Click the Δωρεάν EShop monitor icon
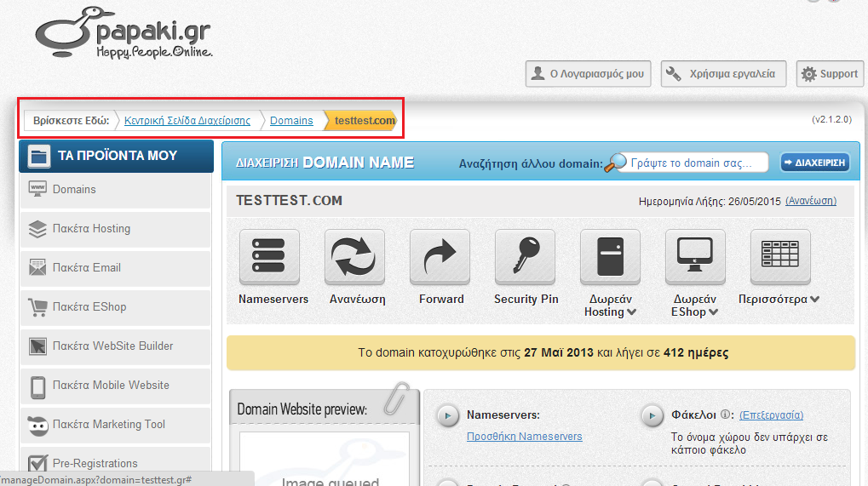Screen dimensions: 868x486 tap(695, 256)
